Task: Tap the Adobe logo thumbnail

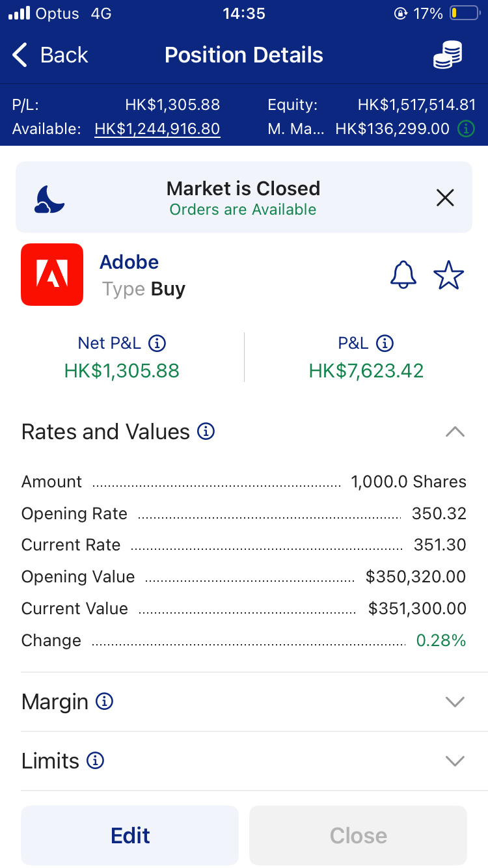Action: coord(52,275)
